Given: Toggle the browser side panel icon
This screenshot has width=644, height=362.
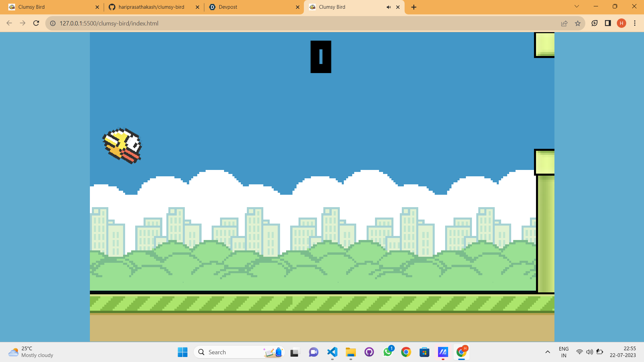Looking at the screenshot, I should coord(608,23).
